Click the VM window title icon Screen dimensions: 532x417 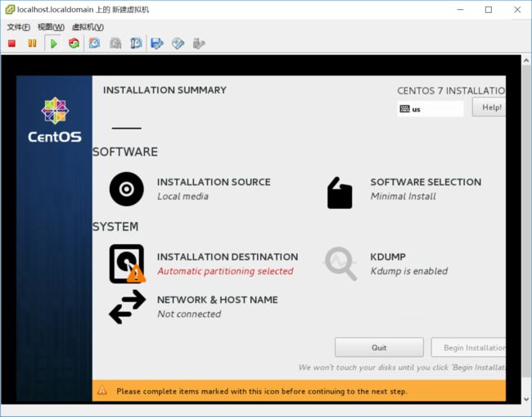pyautogui.click(x=10, y=10)
